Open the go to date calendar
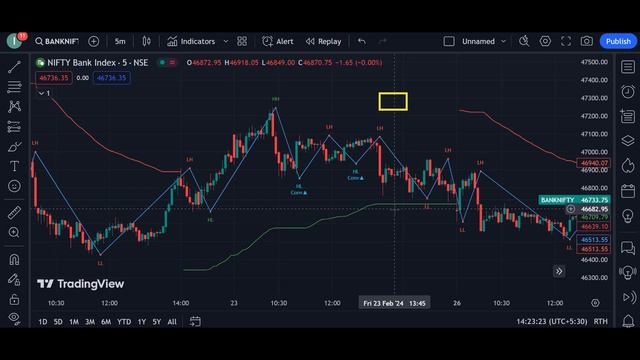Image resolution: width=640 pixels, height=360 pixels. click(x=195, y=322)
